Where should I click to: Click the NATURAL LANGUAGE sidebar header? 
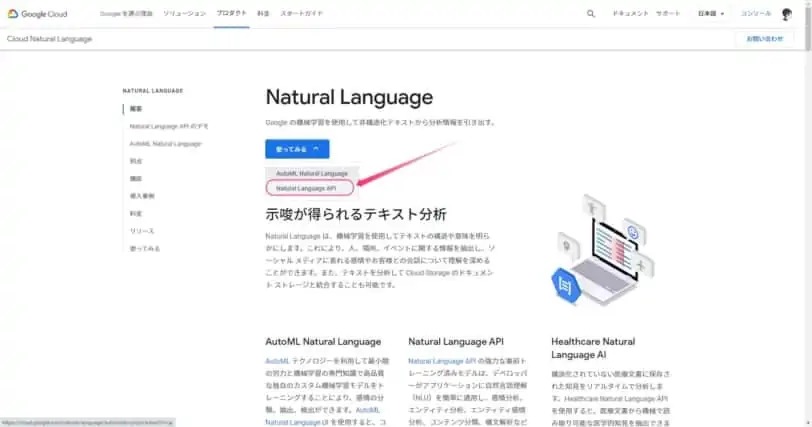(x=153, y=91)
